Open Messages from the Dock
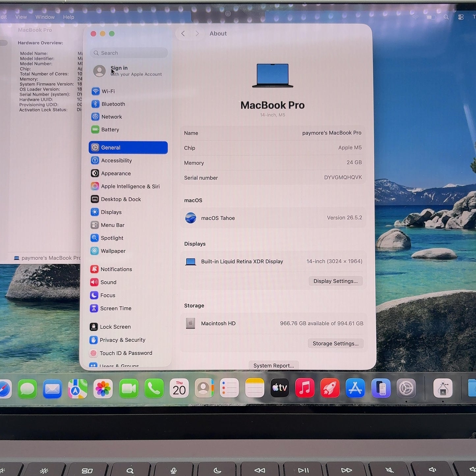Image resolution: width=476 pixels, height=476 pixels. 27,389
